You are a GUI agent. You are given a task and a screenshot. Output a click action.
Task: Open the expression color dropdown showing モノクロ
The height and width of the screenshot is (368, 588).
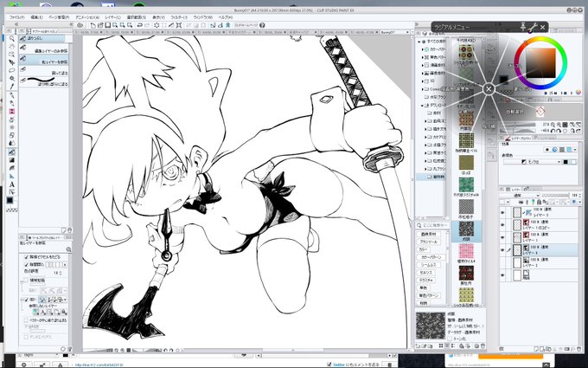click(x=533, y=162)
